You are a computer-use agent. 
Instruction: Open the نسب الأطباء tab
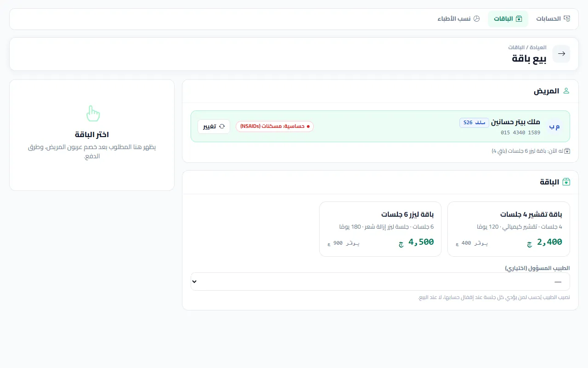[458, 19]
